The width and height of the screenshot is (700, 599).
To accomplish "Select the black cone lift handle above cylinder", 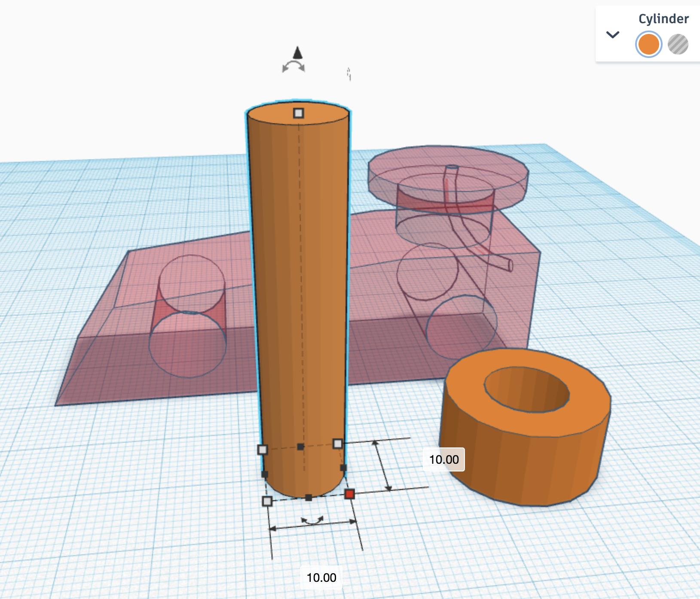I will (297, 53).
